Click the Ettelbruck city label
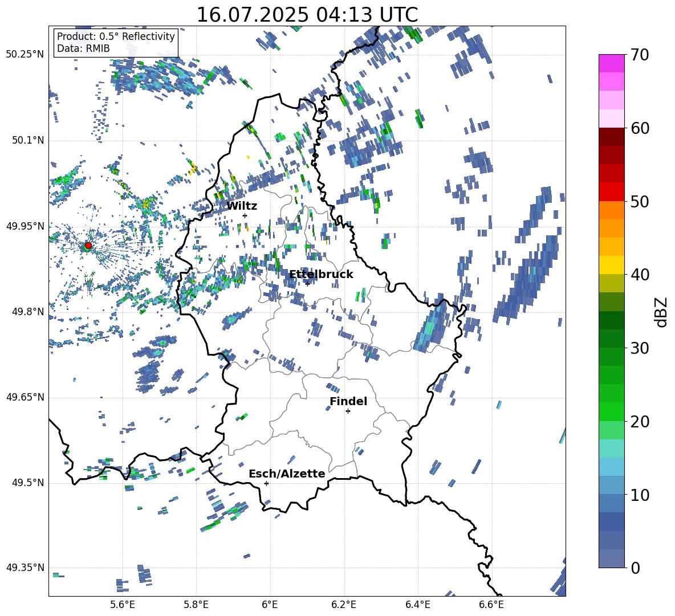This screenshot has width=675, height=616. [x=321, y=275]
